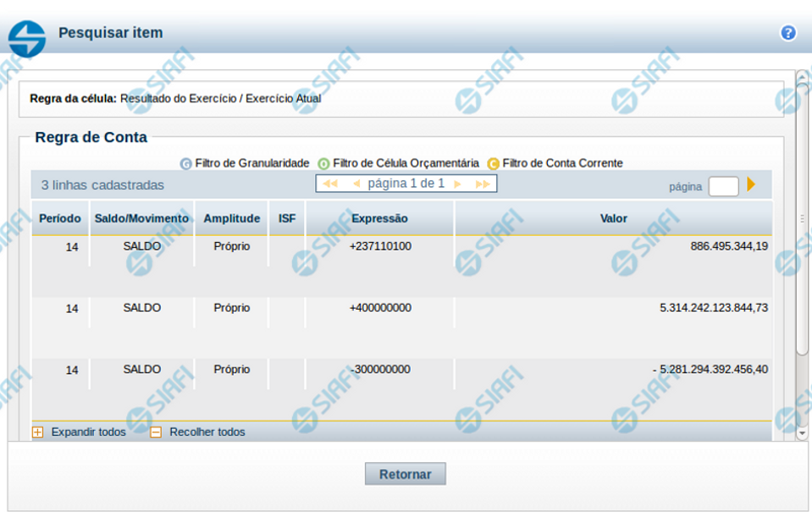This screenshot has width=812, height=512.
Task: Click scrollbar down arrow at right
Action: [x=802, y=432]
